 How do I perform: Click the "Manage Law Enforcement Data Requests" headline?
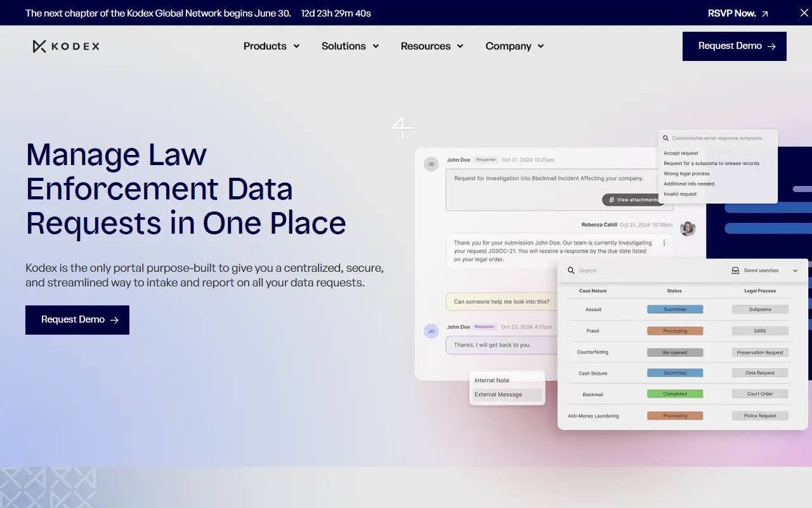click(186, 189)
